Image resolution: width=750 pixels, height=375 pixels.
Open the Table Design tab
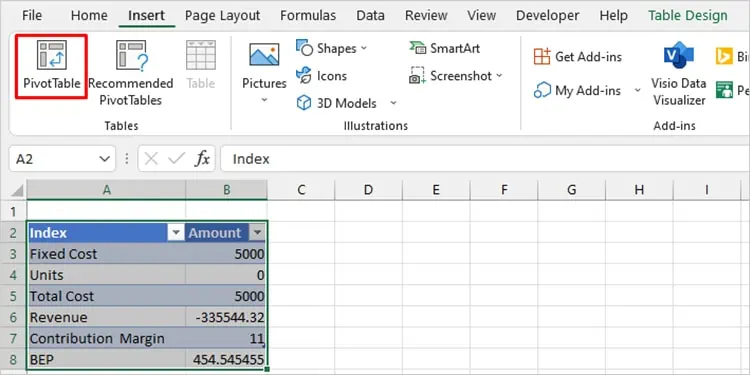point(687,16)
